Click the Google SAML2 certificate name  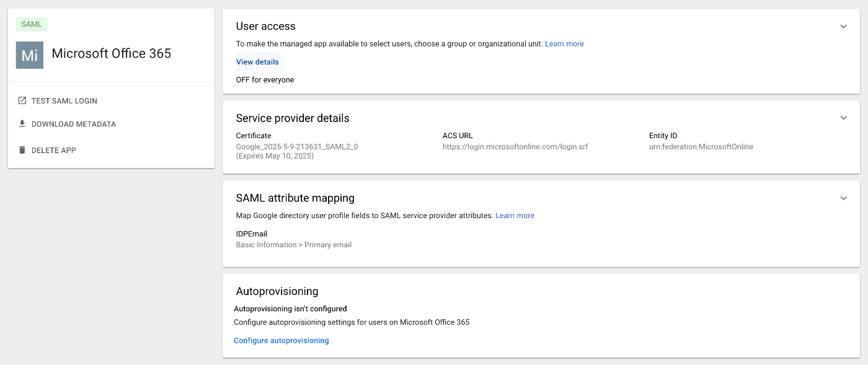pos(297,147)
